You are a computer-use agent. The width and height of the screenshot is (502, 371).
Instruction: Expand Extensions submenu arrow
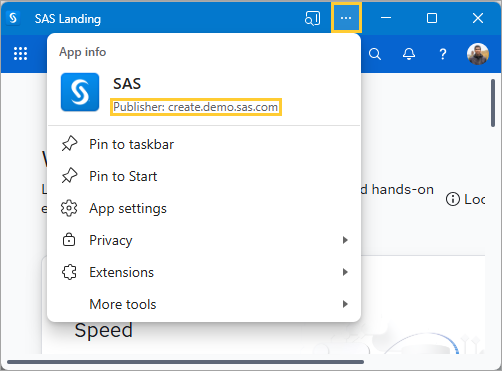point(345,272)
